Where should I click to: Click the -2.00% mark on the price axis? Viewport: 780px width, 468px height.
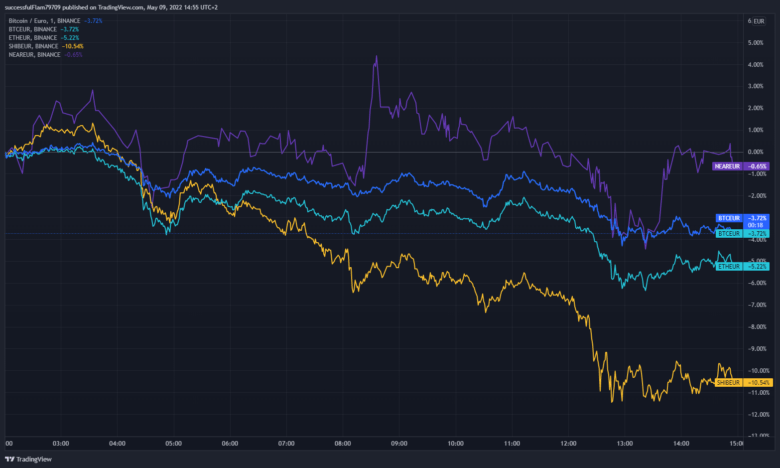click(x=756, y=195)
